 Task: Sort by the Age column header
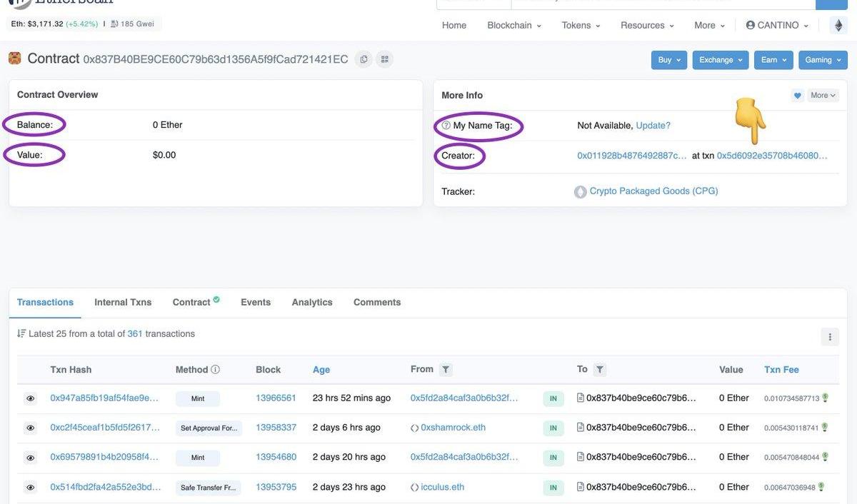coord(321,370)
